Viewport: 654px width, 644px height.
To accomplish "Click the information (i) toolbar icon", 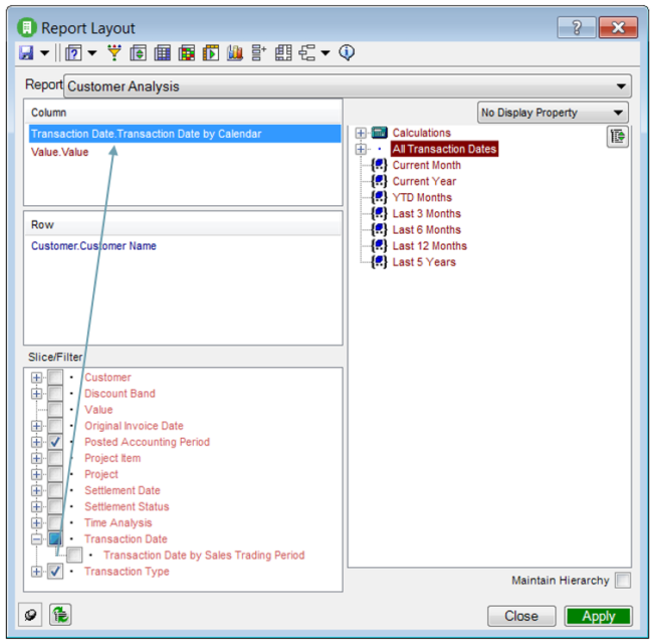I will 346,53.
